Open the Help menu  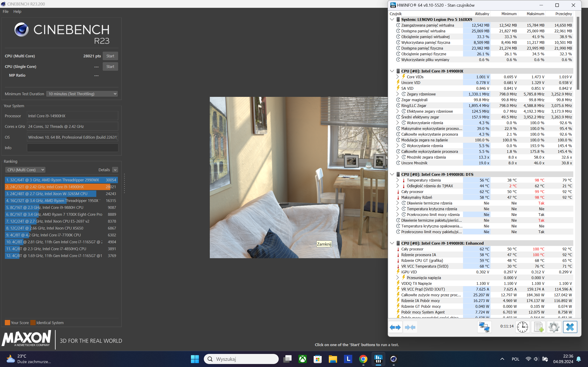[17, 11]
